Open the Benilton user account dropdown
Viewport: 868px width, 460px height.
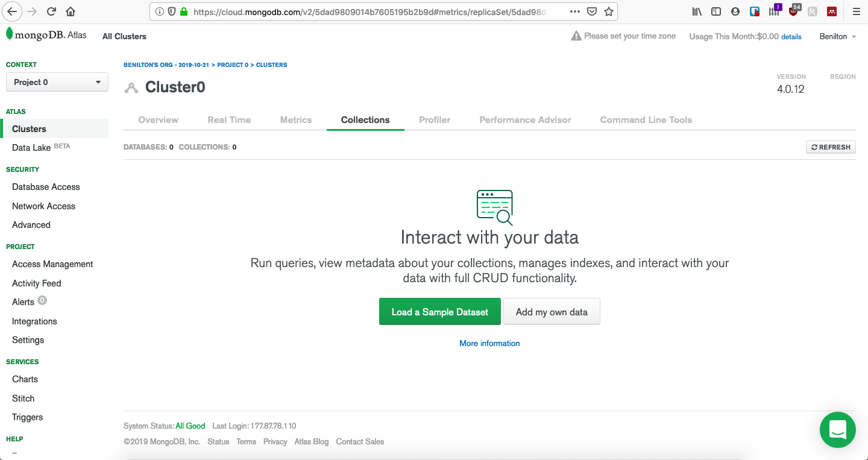click(837, 36)
